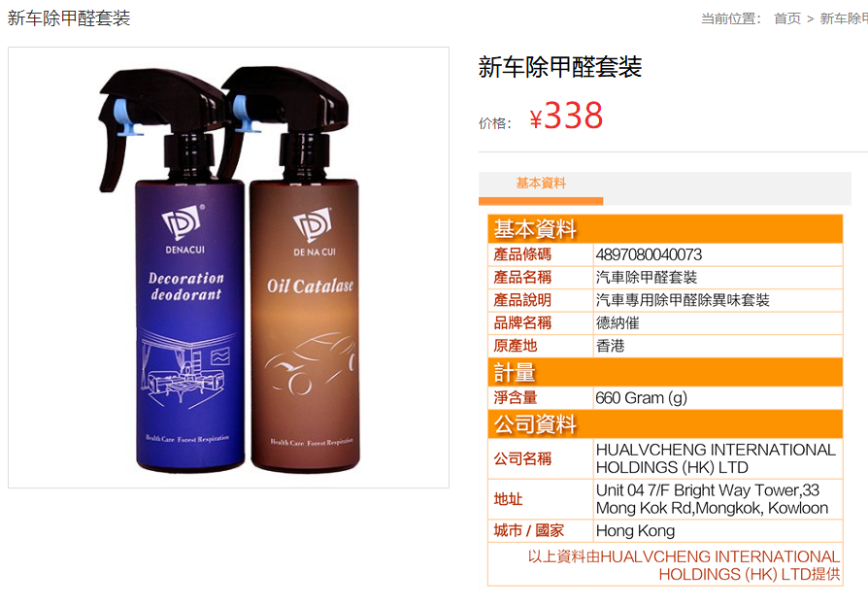Click the 新车除甲醛 breadcrumb link
868x606 pixels.
point(844,18)
